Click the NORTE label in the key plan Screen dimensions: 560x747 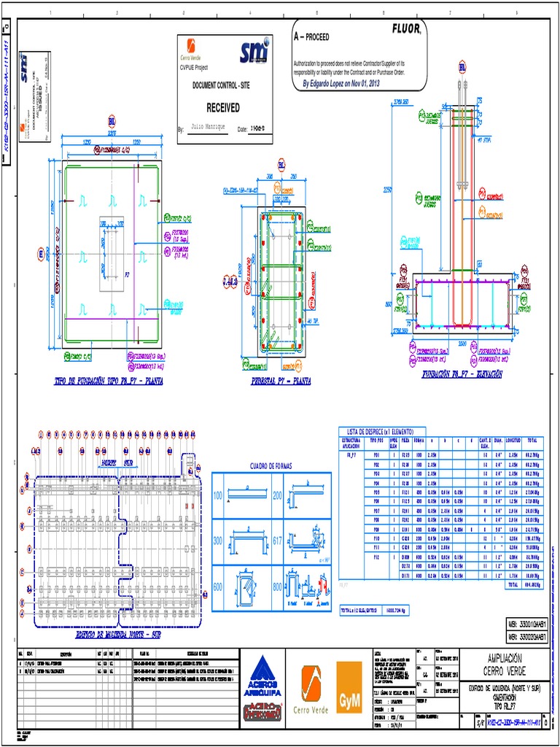[x=109, y=462]
